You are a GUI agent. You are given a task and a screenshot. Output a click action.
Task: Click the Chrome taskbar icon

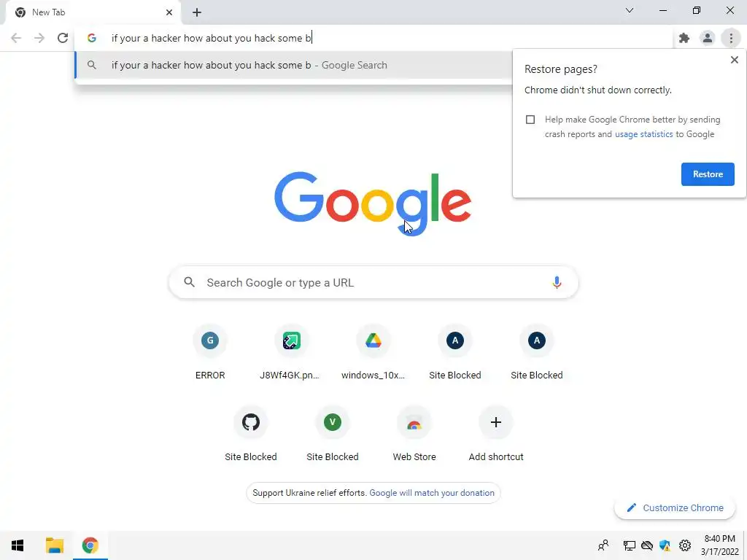coord(90,545)
